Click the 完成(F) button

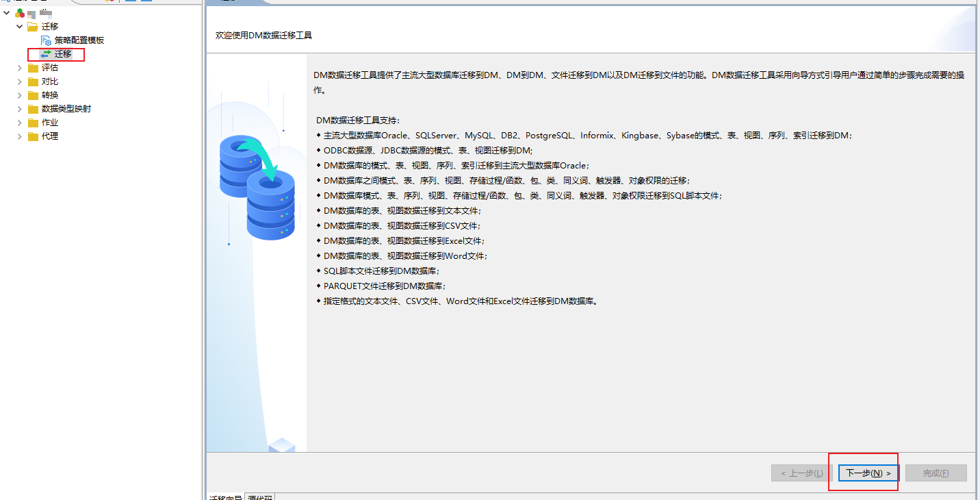[936, 473]
